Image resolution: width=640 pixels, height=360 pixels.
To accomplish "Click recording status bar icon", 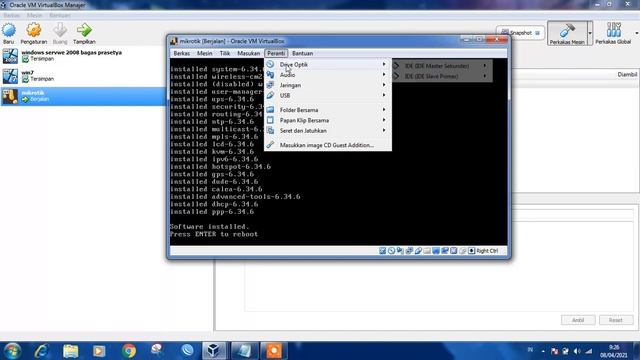I will (445, 251).
